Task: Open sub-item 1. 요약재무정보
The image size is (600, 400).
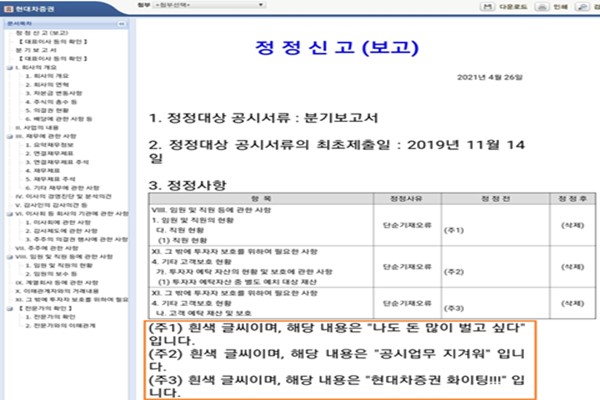Action: pyautogui.click(x=49, y=145)
